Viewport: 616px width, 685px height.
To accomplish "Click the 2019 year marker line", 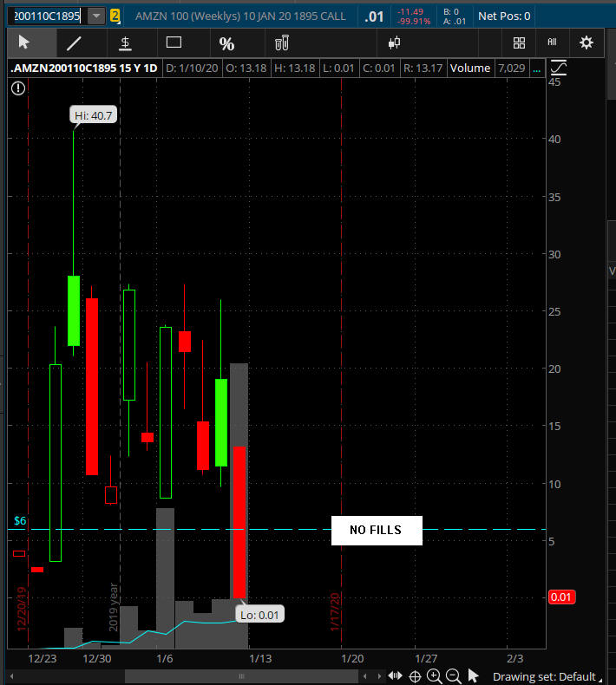I will [x=114, y=607].
